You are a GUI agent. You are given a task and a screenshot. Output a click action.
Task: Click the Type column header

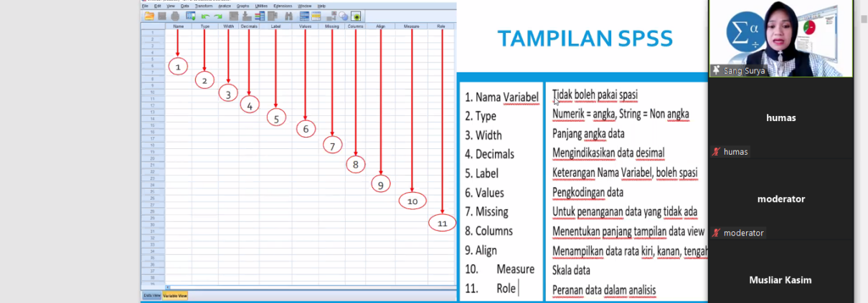pyautogui.click(x=205, y=27)
